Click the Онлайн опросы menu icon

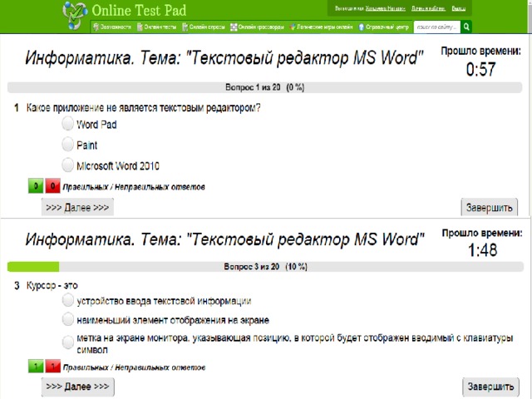185,27
